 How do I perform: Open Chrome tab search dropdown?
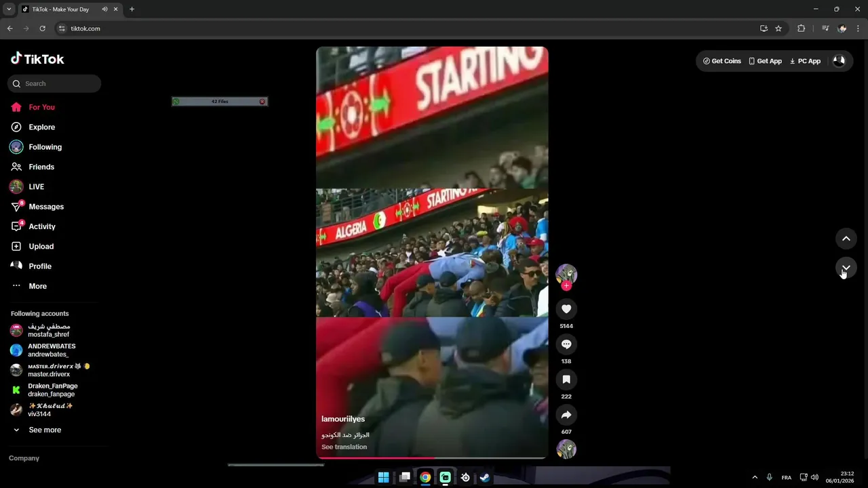pyautogui.click(x=9, y=9)
